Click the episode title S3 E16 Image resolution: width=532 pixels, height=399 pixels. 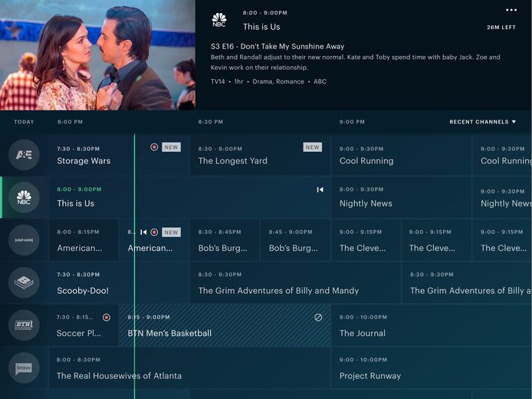(277, 46)
